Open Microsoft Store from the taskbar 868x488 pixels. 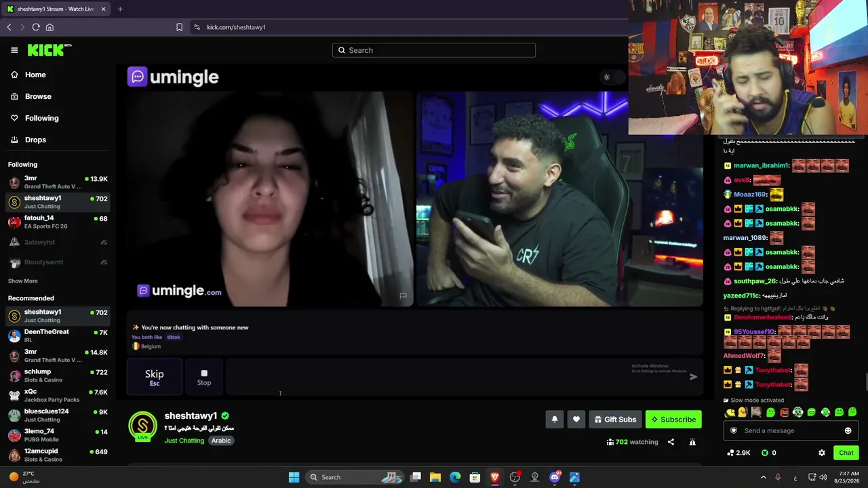pos(475,477)
